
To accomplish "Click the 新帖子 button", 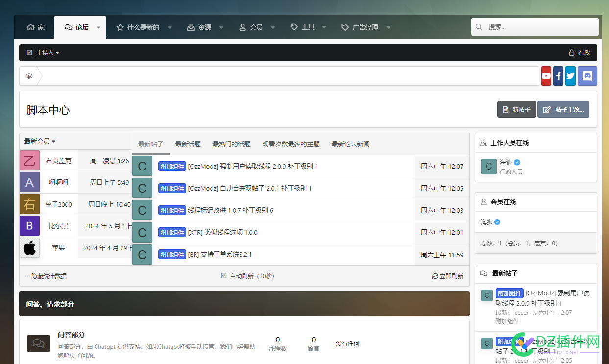I will (516, 109).
